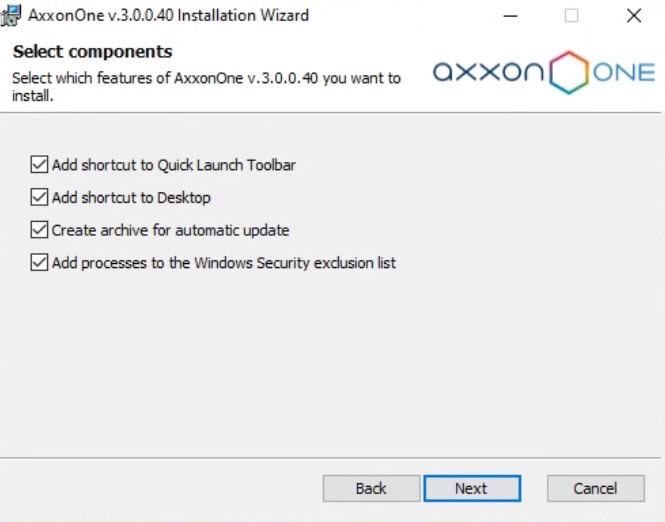Click the 'ONE' text of the logo
Viewport: 665px width, 522px height.
coord(624,73)
